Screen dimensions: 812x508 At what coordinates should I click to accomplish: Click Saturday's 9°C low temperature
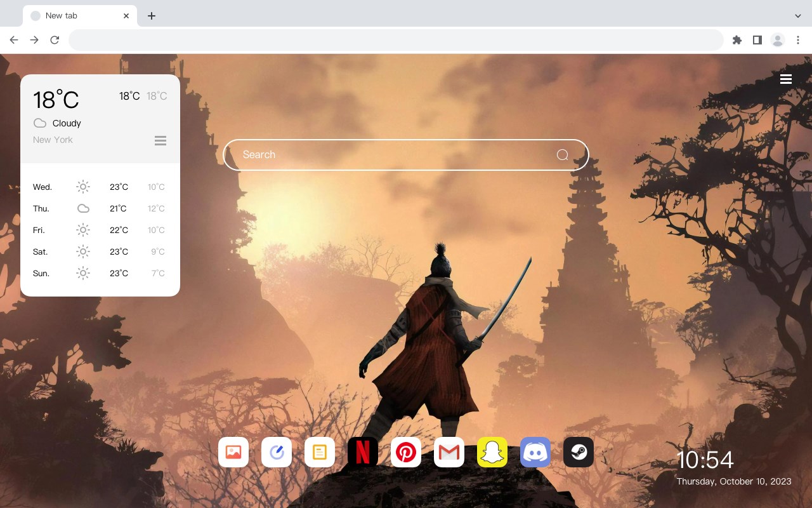[158, 251]
